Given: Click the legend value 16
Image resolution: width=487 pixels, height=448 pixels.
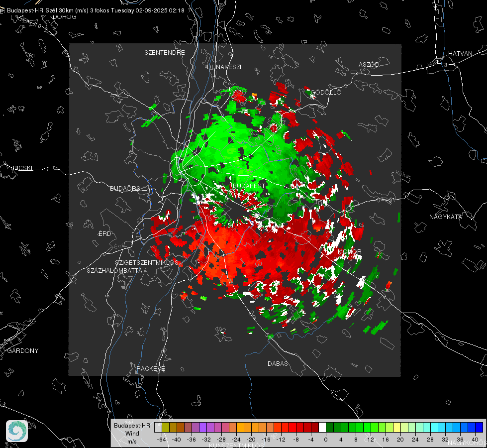Looking at the screenshot, I should point(386,440).
